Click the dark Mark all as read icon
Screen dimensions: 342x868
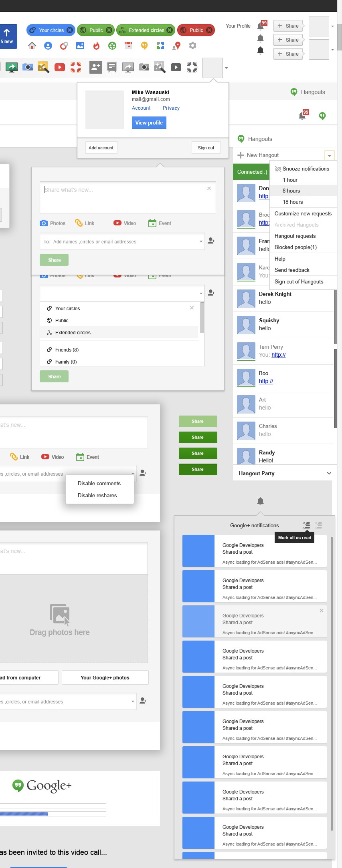pyautogui.click(x=307, y=525)
